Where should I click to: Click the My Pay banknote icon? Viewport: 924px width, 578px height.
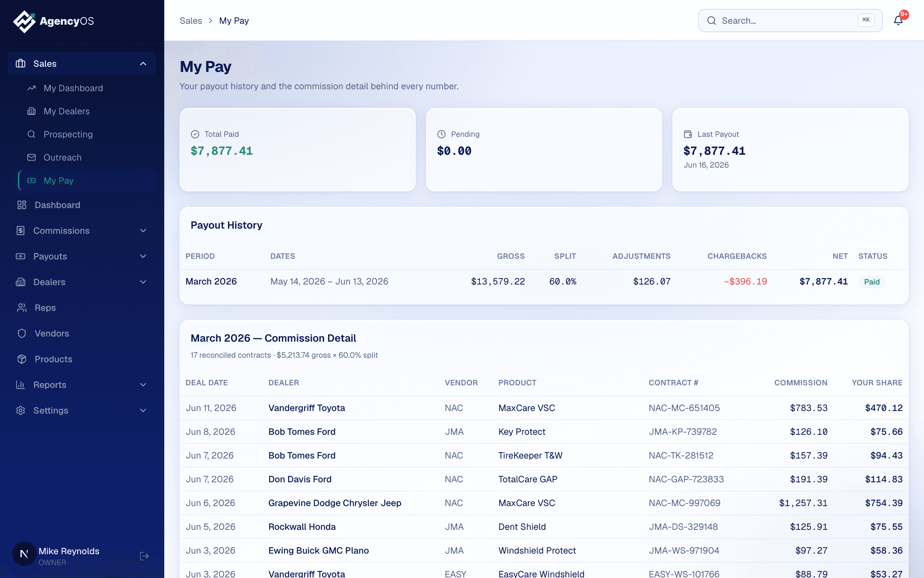(31, 180)
